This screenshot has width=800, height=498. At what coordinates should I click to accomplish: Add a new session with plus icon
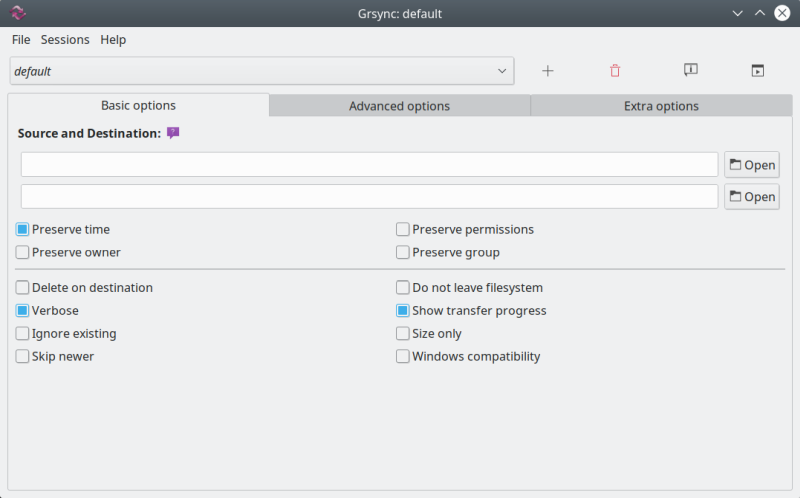(547, 71)
